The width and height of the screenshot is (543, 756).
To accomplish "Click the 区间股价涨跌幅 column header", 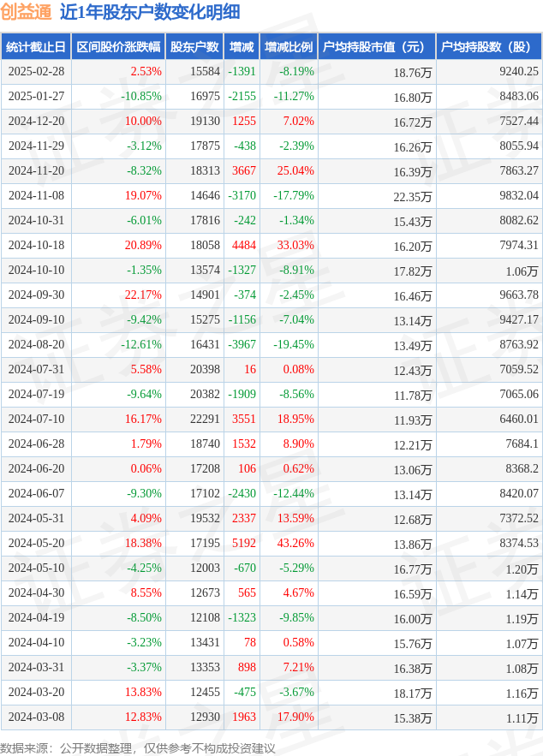I will pos(118,47).
